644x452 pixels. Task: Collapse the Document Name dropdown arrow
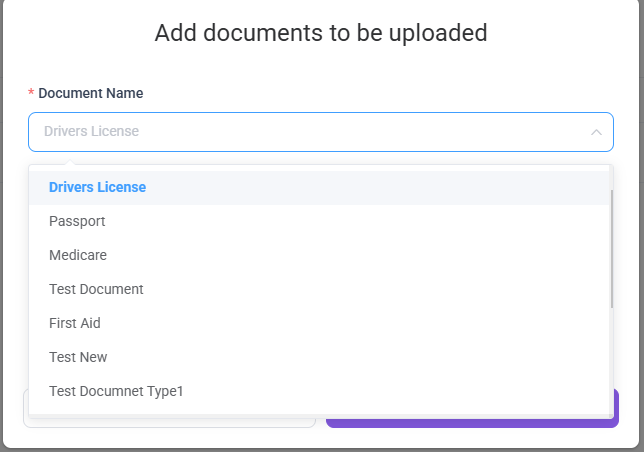pyautogui.click(x=596, y=132)
